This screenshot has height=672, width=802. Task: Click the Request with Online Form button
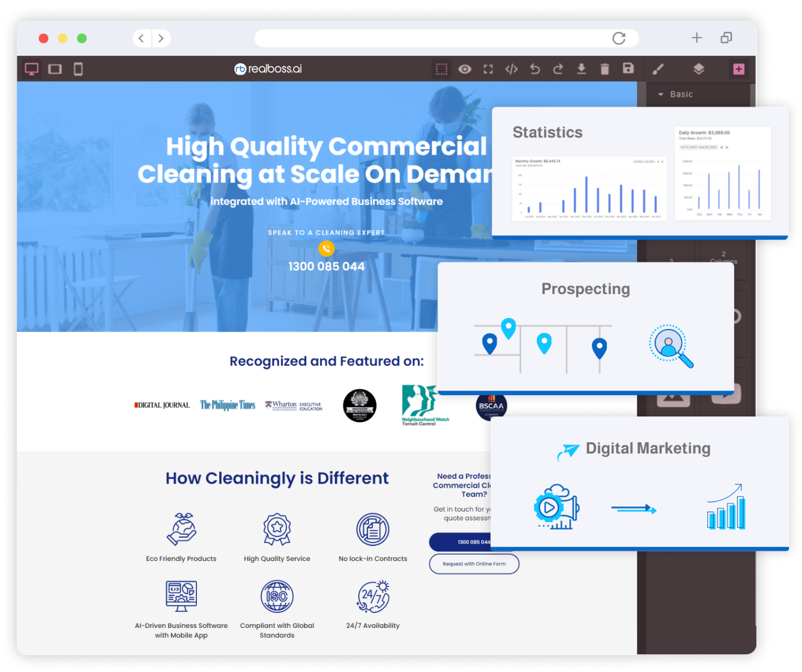tap(474, 564)
